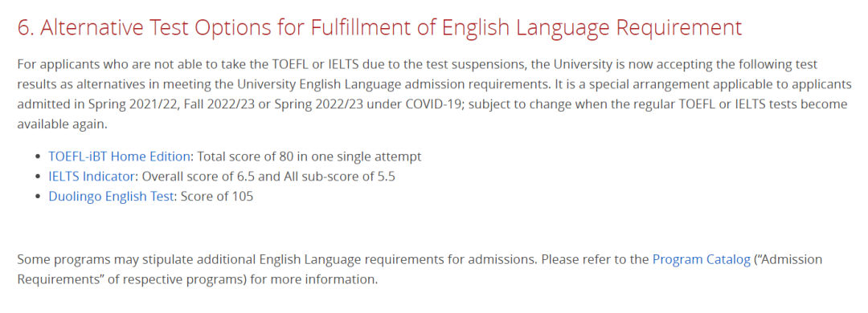This screenshot has width=868, height=313.
Task: Open the IELTS Indicator link
Action: tap(92, 177)
